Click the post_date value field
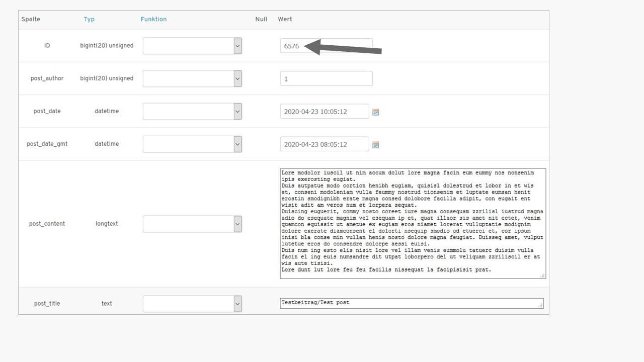Viewport: 644px width, 362px height. 325,111
